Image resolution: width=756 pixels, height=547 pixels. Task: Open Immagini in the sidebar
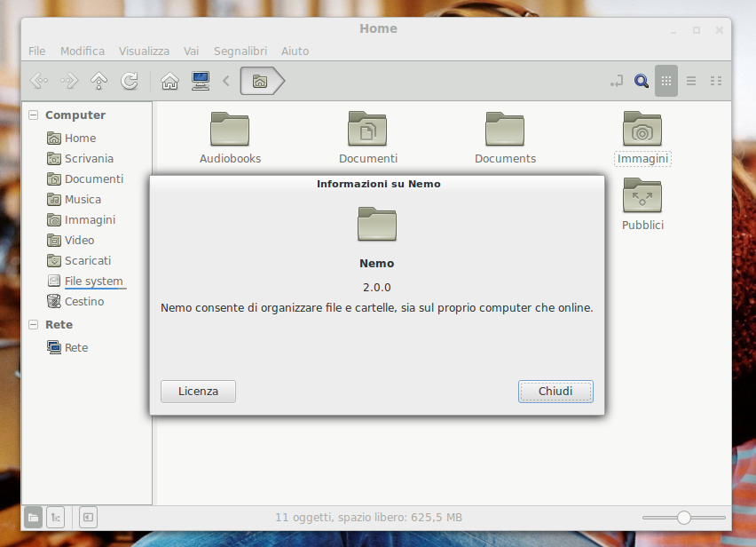(81, 220)
